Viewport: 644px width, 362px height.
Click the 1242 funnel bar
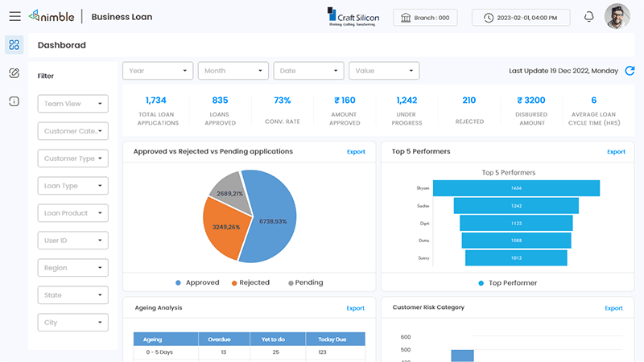[516, 206]
